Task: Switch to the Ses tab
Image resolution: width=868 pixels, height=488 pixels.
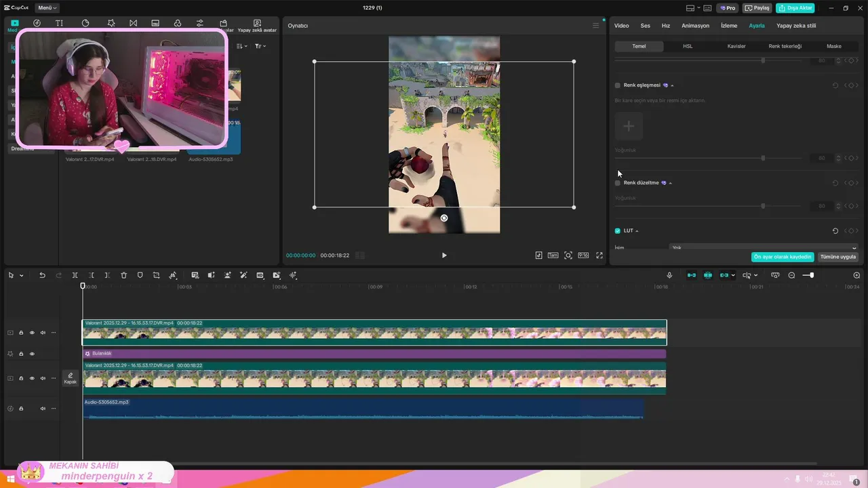Action: 646,26
